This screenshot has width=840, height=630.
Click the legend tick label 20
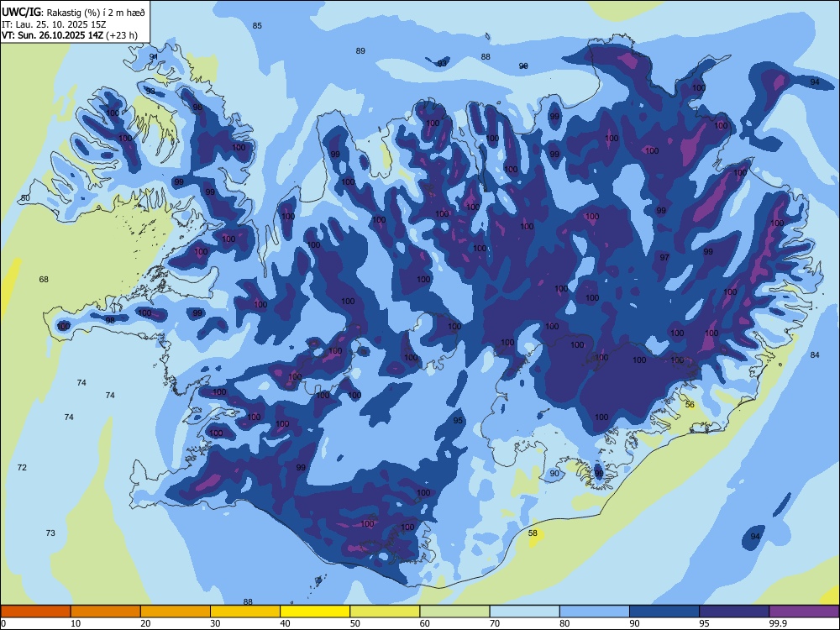(145, 623)
